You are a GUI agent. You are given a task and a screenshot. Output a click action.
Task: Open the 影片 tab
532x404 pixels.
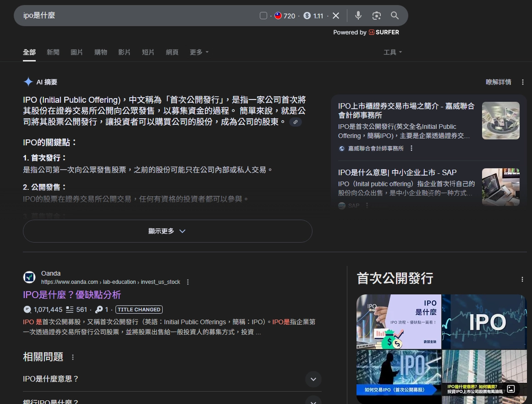(124, 52)
